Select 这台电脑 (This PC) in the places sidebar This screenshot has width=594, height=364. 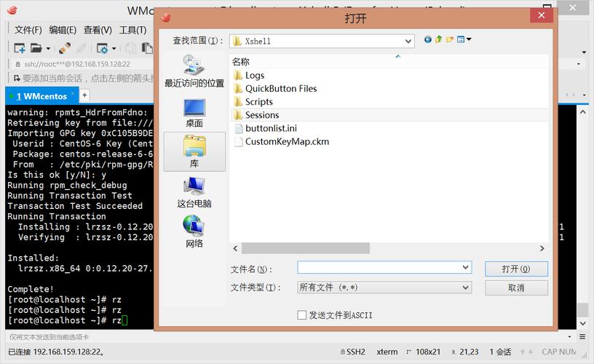[194, 192]
